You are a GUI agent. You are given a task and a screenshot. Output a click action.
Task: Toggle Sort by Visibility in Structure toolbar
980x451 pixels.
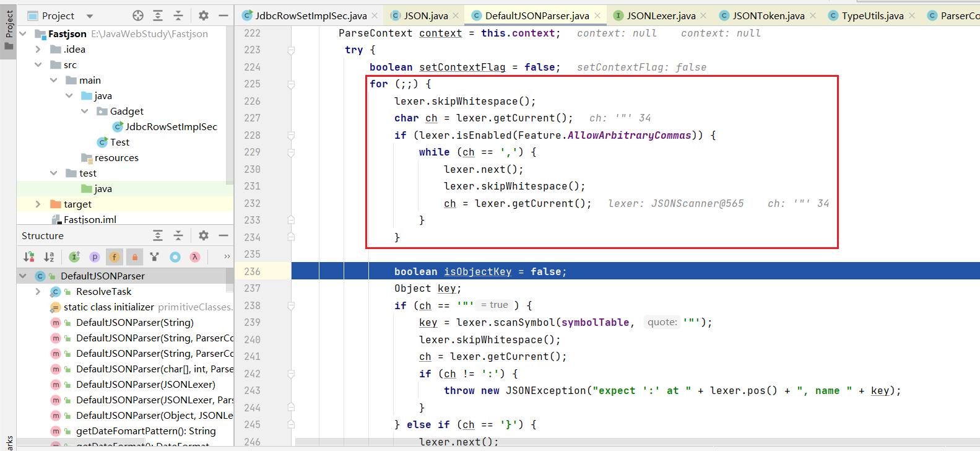pos(29,256)
